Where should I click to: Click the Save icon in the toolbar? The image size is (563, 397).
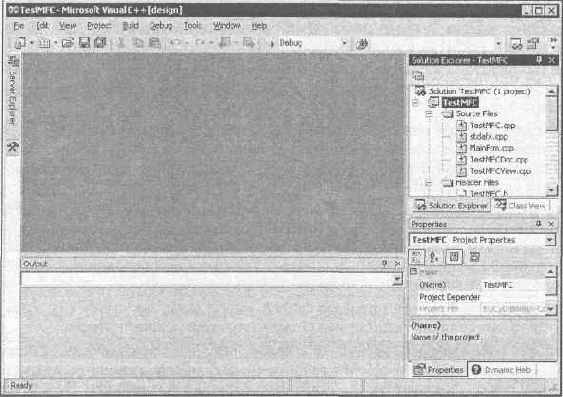coord(84,43)
